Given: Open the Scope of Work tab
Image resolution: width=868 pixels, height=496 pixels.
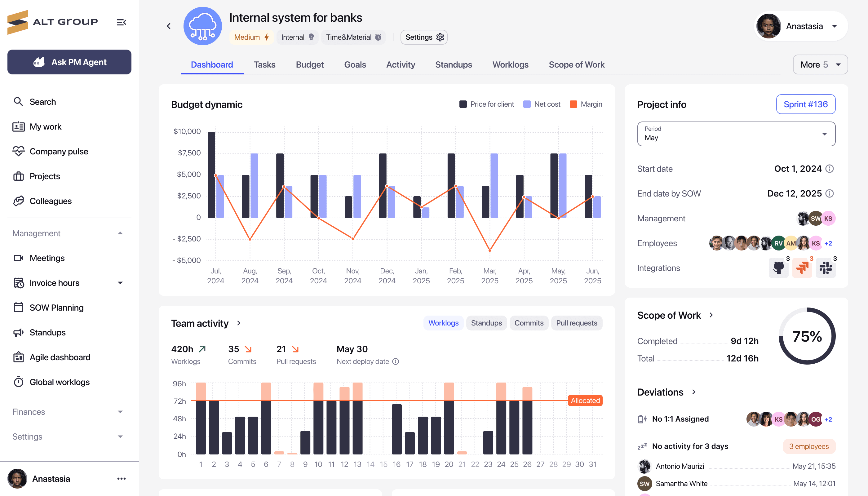Looking at the screenshot, I should click(x=576, y=65).
